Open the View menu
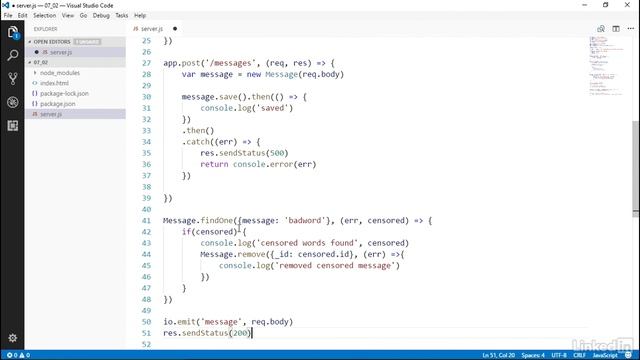The height and width of the screenshot is (360, 640). [68, 16]
